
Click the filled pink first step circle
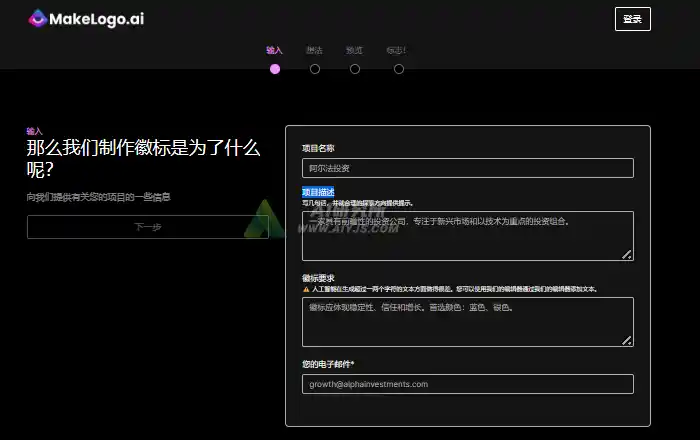pos(275,69)
